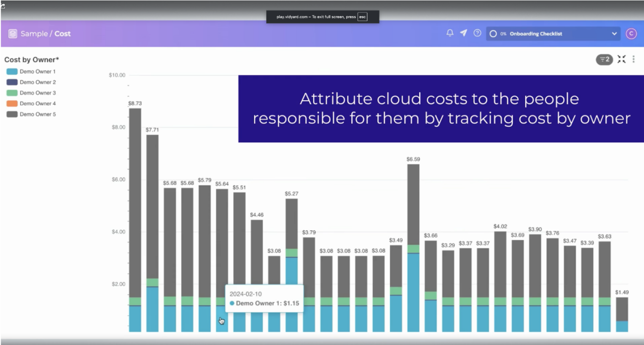Open the help question mark icon
This screenshot has height=345, width=644.
(477, 33)
